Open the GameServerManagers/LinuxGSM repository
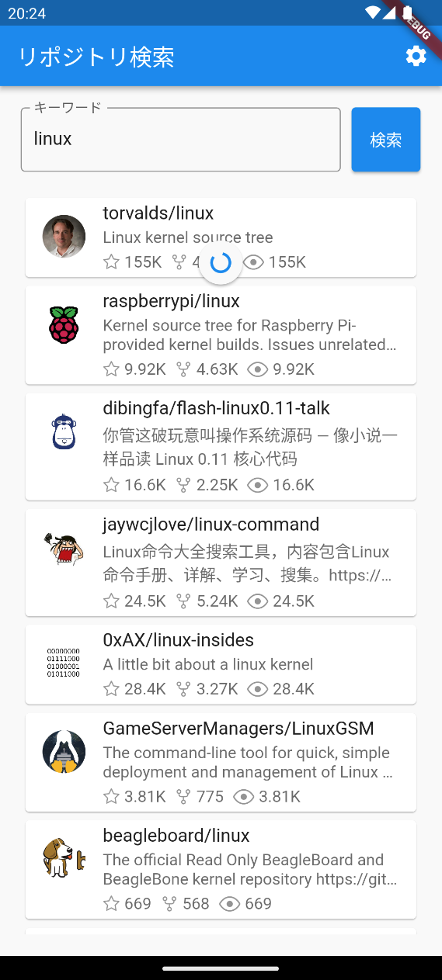 pyautogui.click(x=221, y=763)
